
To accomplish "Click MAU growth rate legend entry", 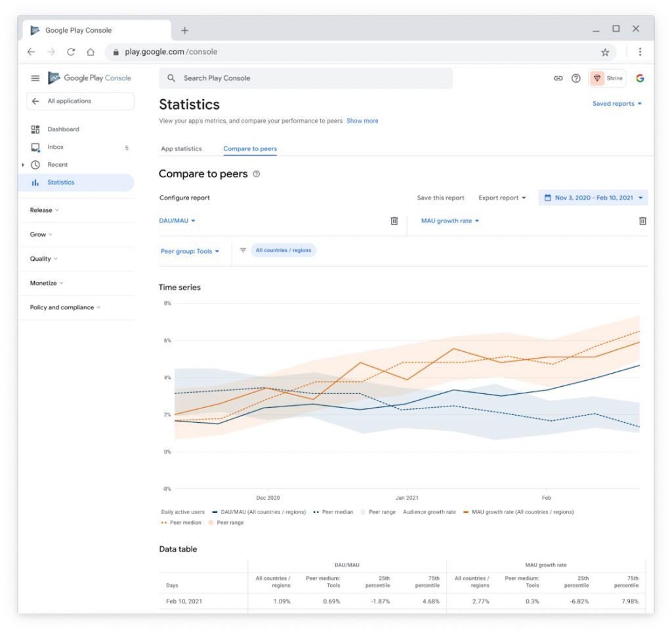I will click(518, 512).
